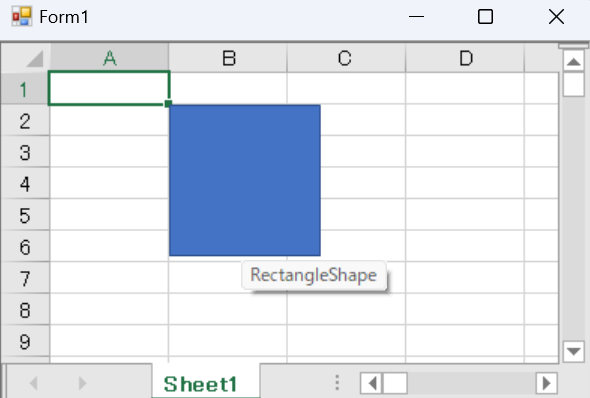
Task: Click the previous sheet tab arrow
Action: (x=33, y=383)
